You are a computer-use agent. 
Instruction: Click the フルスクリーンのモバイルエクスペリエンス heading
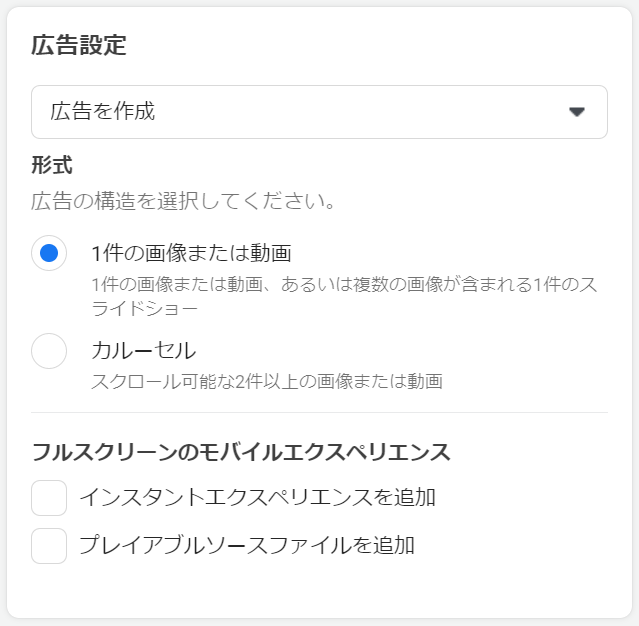tap(241, 452)
